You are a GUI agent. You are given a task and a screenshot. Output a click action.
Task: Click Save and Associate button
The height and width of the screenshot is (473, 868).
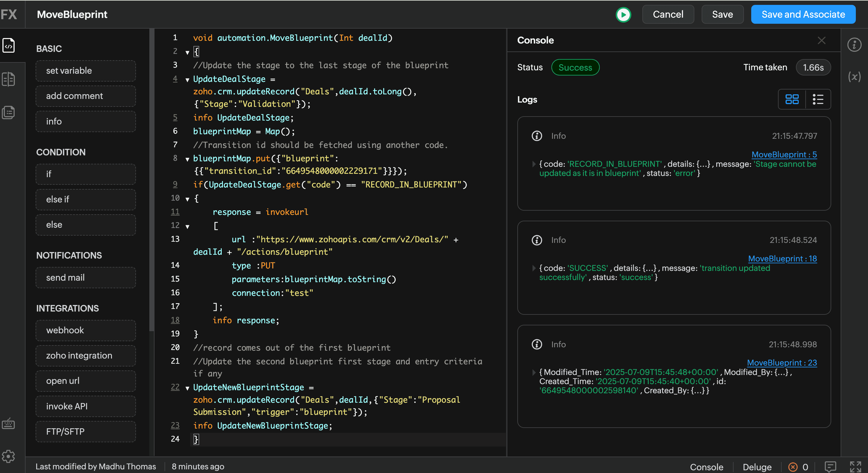point(803,15)
